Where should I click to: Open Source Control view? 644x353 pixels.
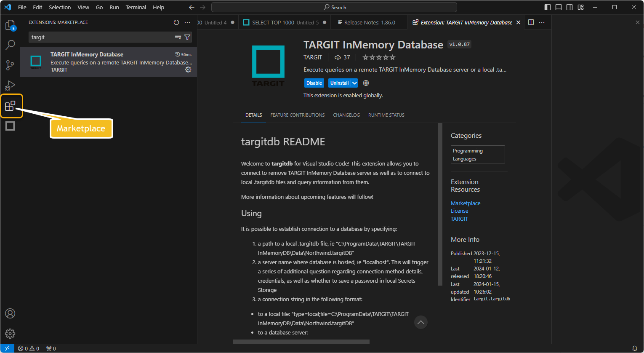pos(10,65)
